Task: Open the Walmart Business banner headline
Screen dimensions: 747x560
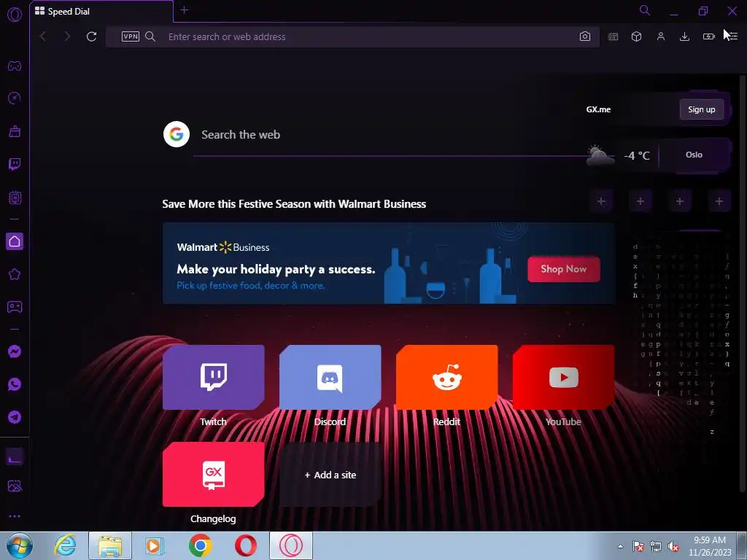Action: [294, 204]
